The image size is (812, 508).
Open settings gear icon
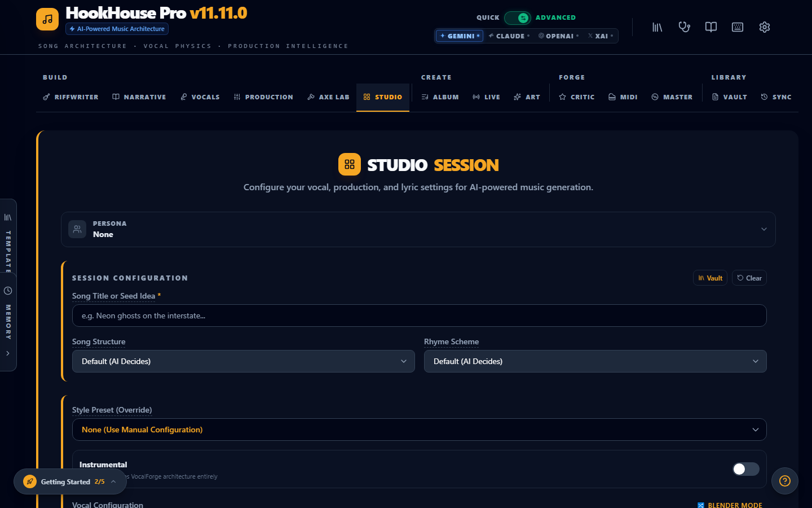pos(765,27)
